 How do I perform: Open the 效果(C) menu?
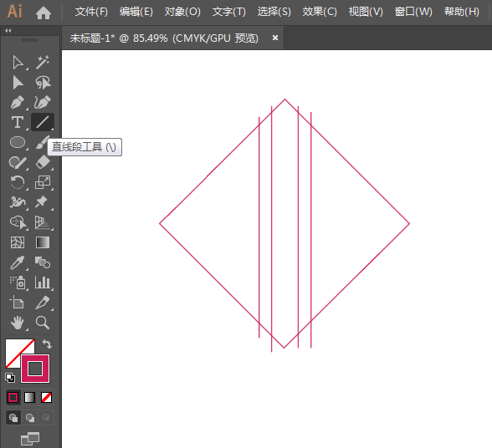(320, 12)
